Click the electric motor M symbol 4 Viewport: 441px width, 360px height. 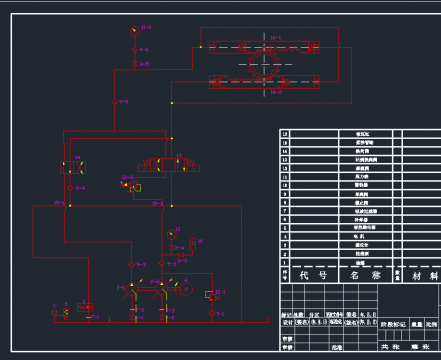186,289
